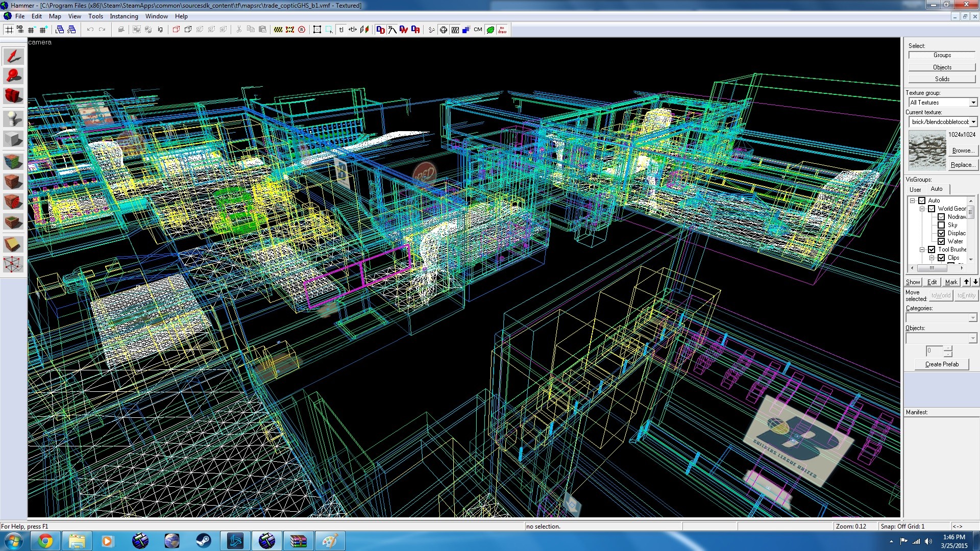This screenshot has width=980, height=551.
Task: Click the Browse texture button
Action: (963, 151)
